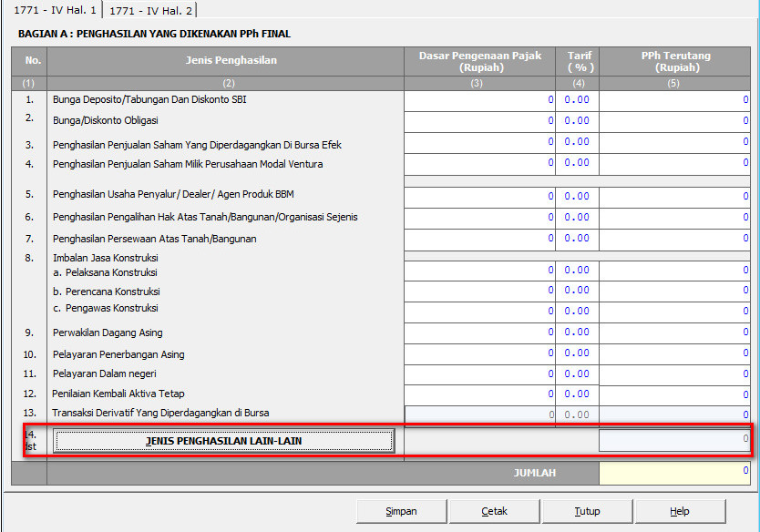
Task: Click the 'Imbalan Jasa Konstruksi' label
Action: pyautogui.click(x=105, y=258)
